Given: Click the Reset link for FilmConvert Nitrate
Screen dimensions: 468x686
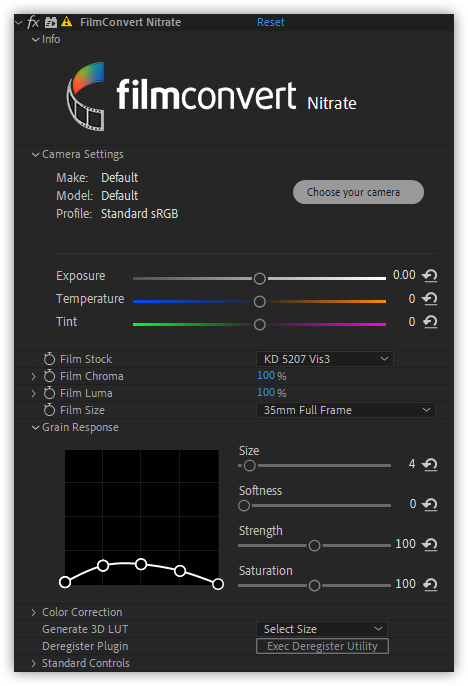Looking at the screenshot, I should [271, 22].
